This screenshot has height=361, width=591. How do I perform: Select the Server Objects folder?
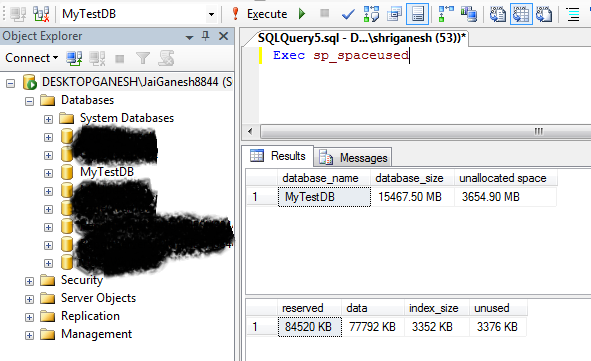(98, 298)
